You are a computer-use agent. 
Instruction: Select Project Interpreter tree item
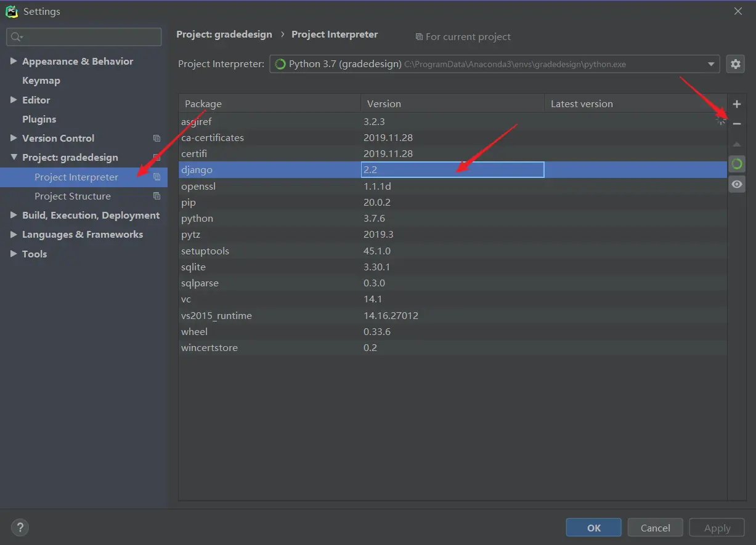pos(84,177)
